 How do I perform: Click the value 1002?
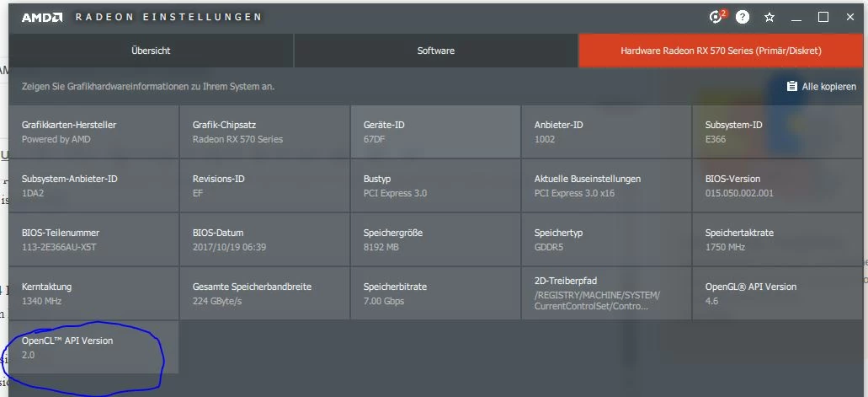click(544, 139)
